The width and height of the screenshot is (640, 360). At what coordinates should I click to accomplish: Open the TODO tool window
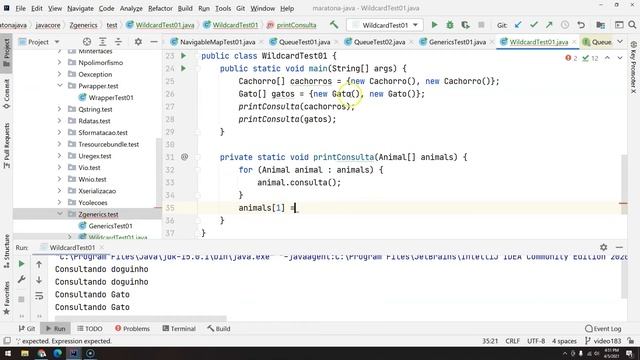click(89, 329)
